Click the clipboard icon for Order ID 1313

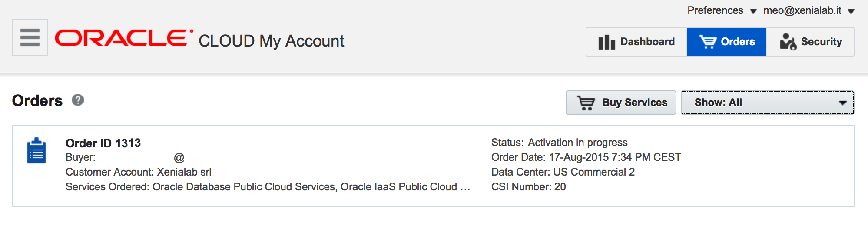(x=36, y=150)
